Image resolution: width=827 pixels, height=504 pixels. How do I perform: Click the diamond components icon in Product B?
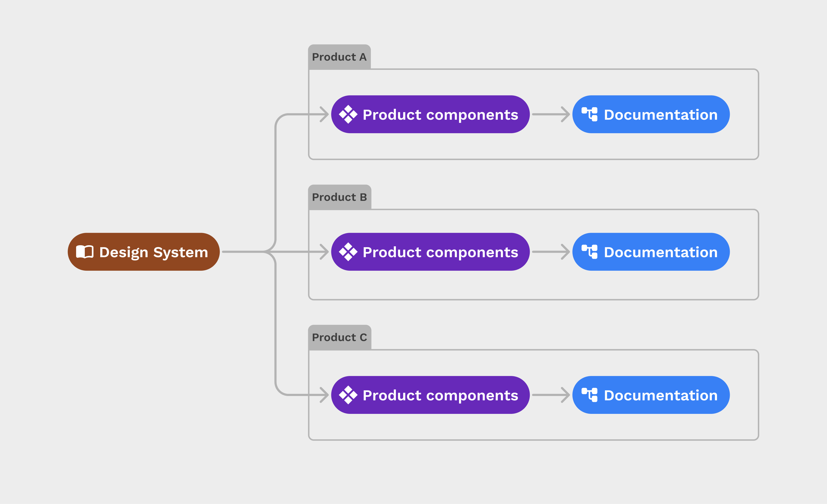pyautogui.click(x=348, y=252)
